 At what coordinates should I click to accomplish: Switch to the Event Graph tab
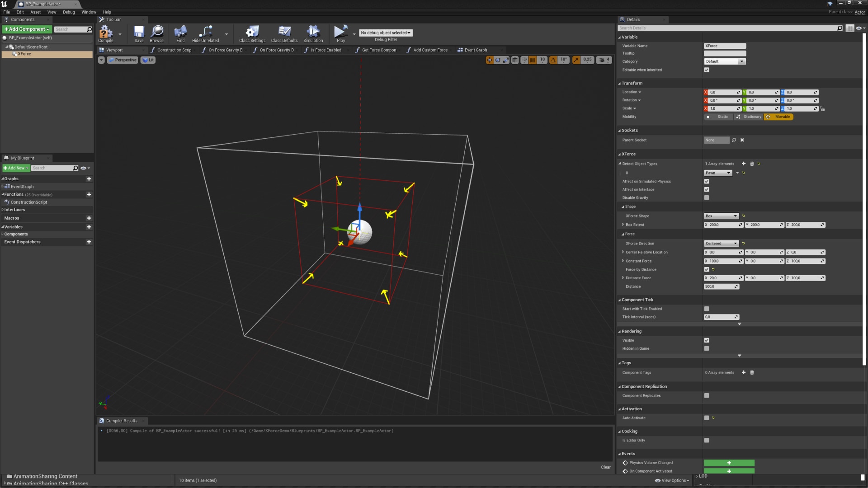click(x=475, y=50)
